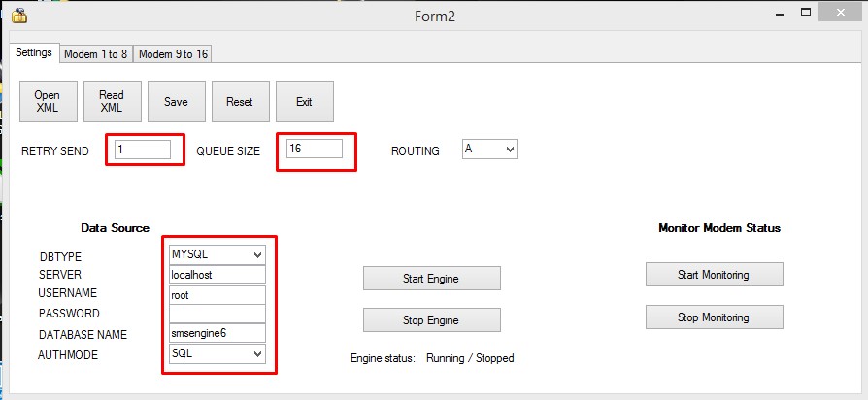Viewport: 868px width, 400px height.
Task: Click the Read XML button
Action: [112, 101]
